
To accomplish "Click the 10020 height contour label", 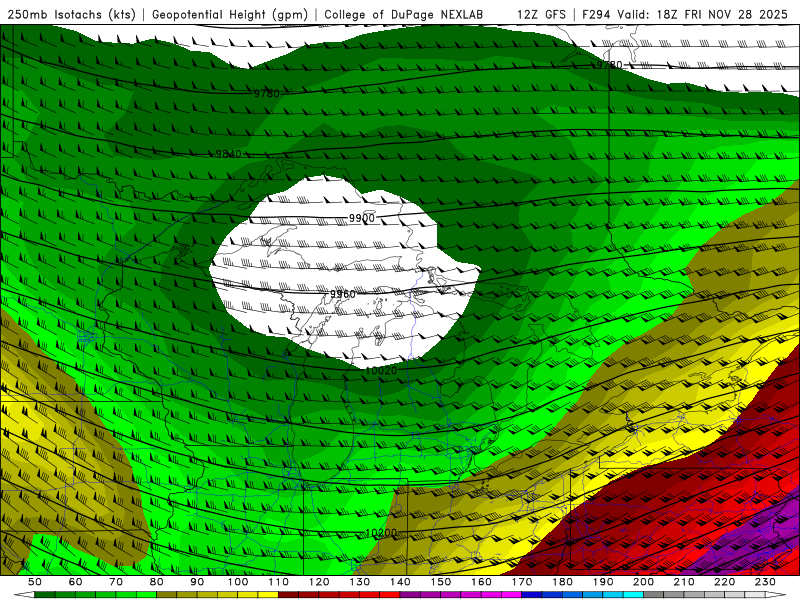I will click(x=381, y=371).
